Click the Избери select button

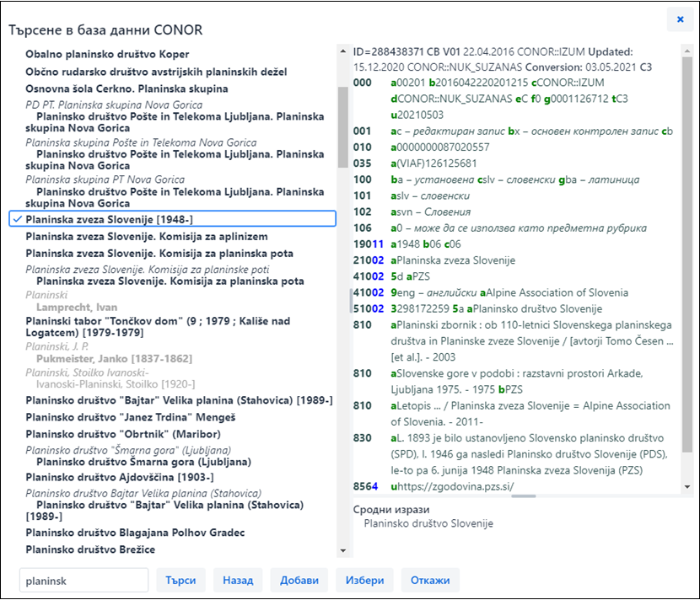click(x=364, y=580)
